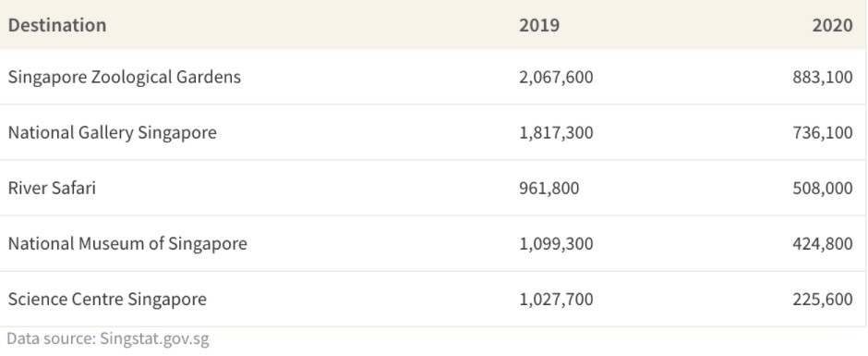This screenshot has width=868, height=356.
Task: Select the 225,600 value cell
Action: point(823,299)
